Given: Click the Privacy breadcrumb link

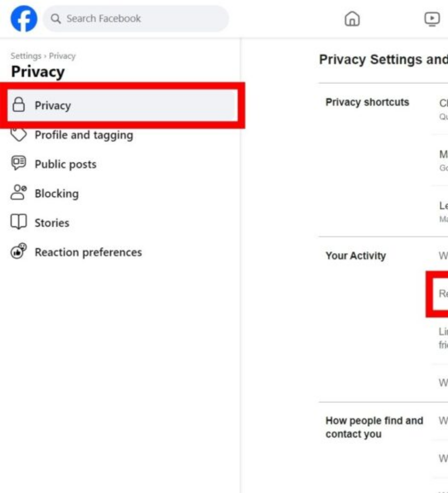Looking at the screenshot, I should click(x=62, y=56).
